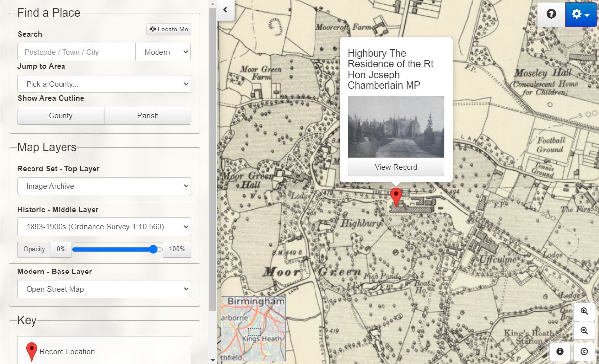
Task: Click the historic layer opacity slider
Action: [x=117, y=249]
